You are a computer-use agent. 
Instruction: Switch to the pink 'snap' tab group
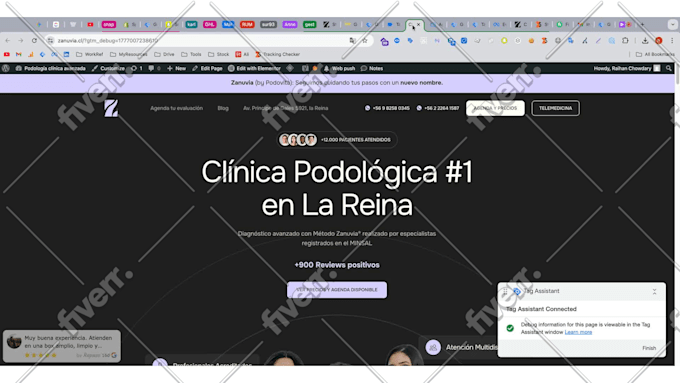(109, 24)
